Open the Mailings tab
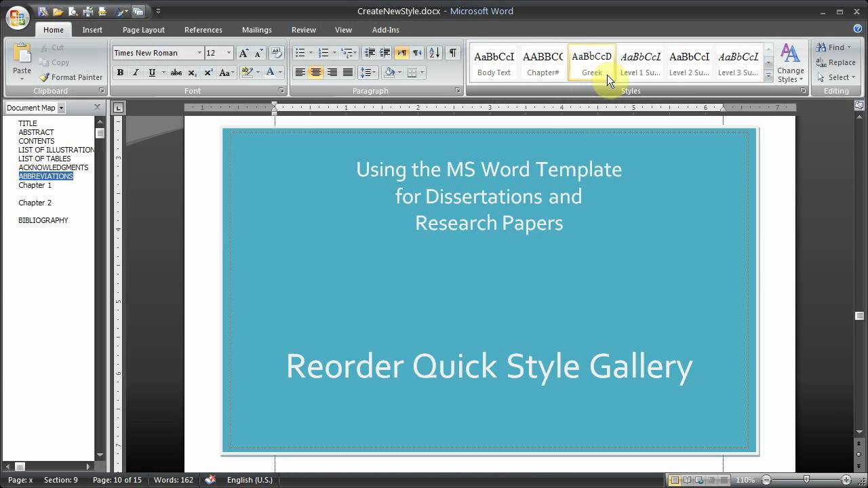 click(257, 30)
